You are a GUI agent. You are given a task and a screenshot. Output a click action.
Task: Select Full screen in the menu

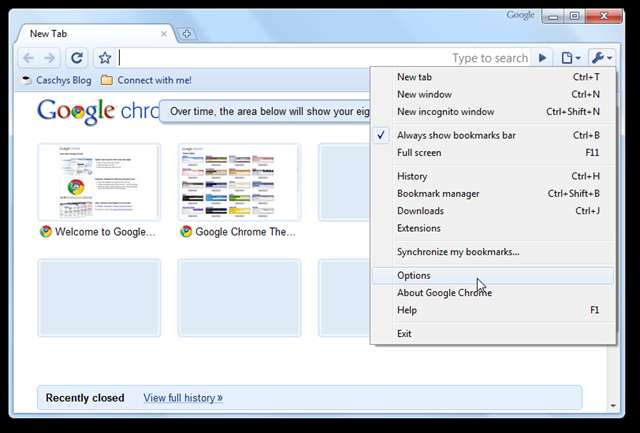coord(493,153)
